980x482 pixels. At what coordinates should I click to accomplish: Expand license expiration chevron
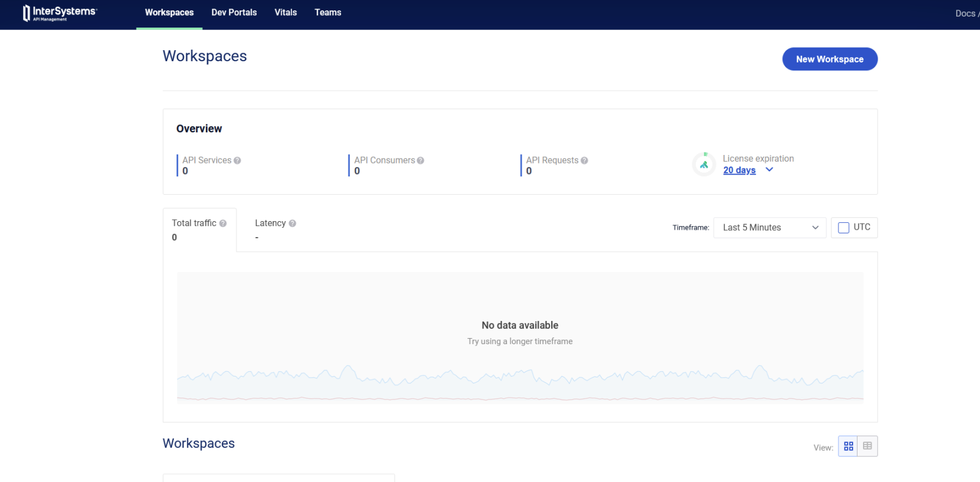coord(769,170)
